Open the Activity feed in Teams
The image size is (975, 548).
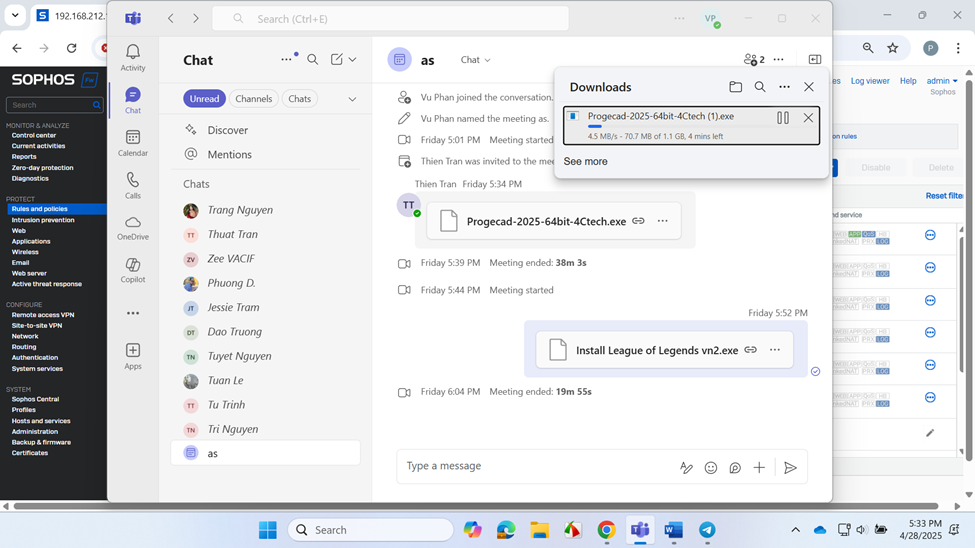point(133,57)
